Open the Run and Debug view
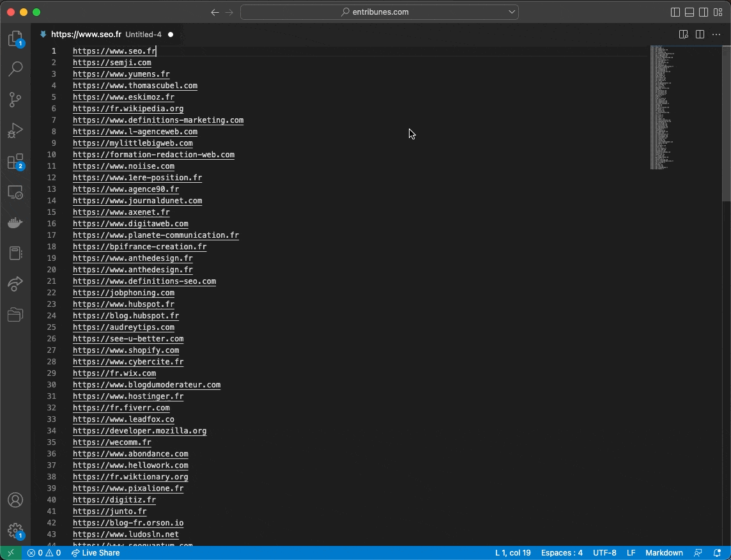This screenshot has width=731, height=560. coord(15,130)
